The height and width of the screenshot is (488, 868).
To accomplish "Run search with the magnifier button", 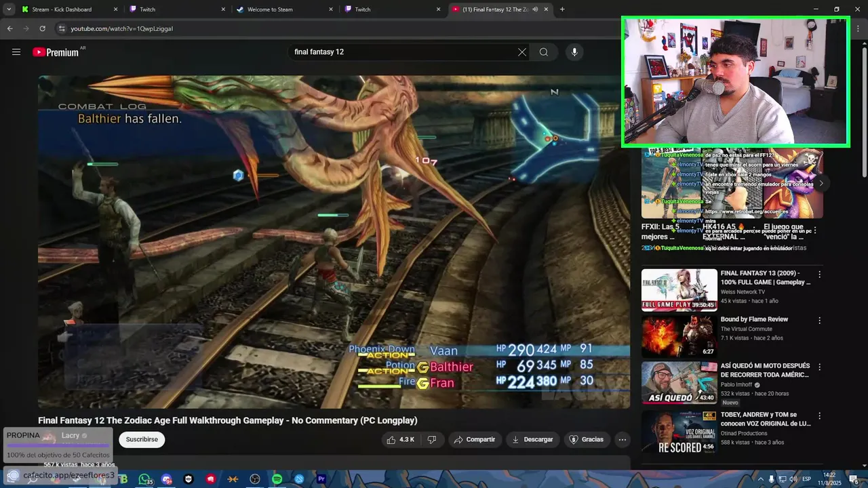I will click(x=544, y=52).
